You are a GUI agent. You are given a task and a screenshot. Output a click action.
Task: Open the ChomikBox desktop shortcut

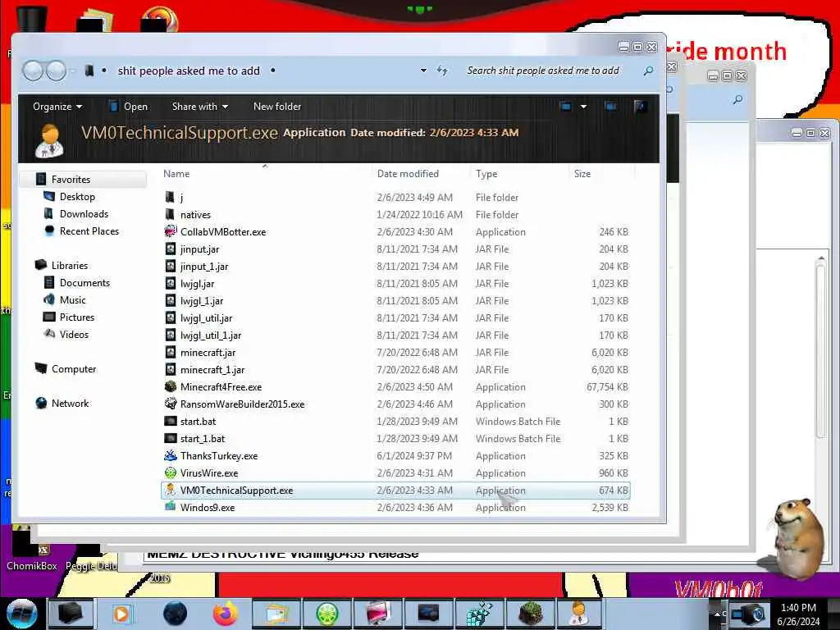pyautogui.click(x=32, y=550)
